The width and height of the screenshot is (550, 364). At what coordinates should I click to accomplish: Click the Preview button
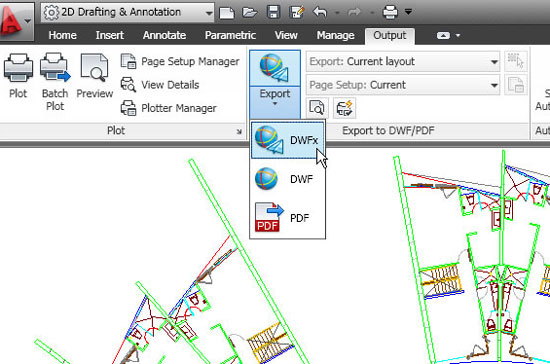(95, 76)
